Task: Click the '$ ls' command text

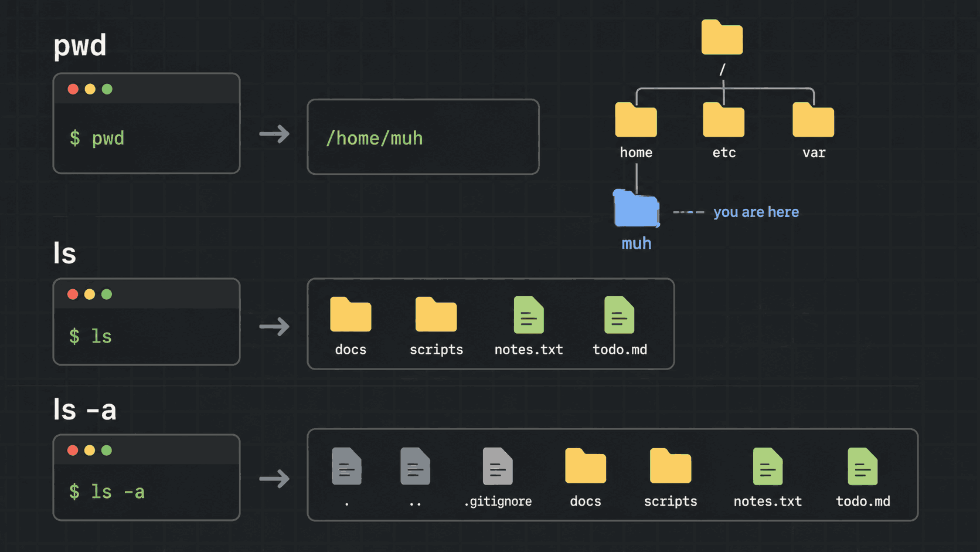Action: tap(90, 336)
